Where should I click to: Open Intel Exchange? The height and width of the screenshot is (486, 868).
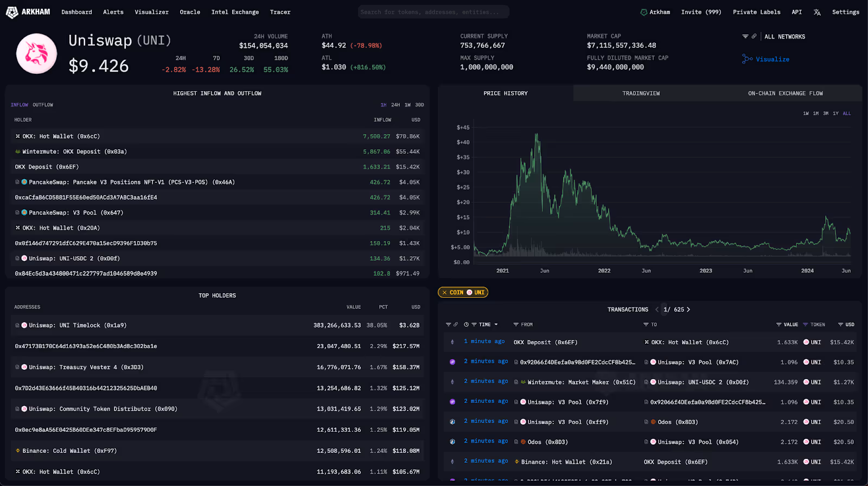pyautogui.click(x=235, y=12)
